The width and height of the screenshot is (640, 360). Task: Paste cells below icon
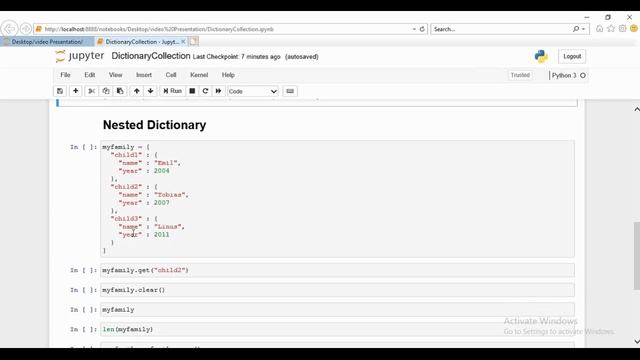click(x=120, y=91)
